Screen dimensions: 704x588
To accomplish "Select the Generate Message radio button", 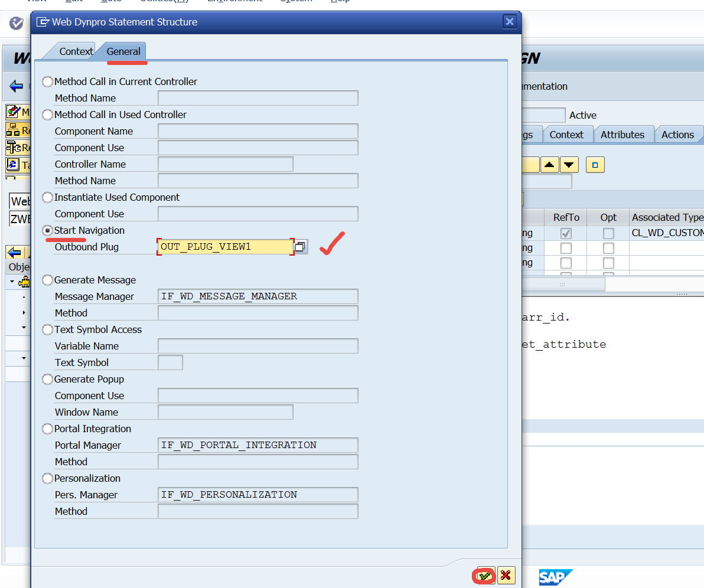I will 47,280.
